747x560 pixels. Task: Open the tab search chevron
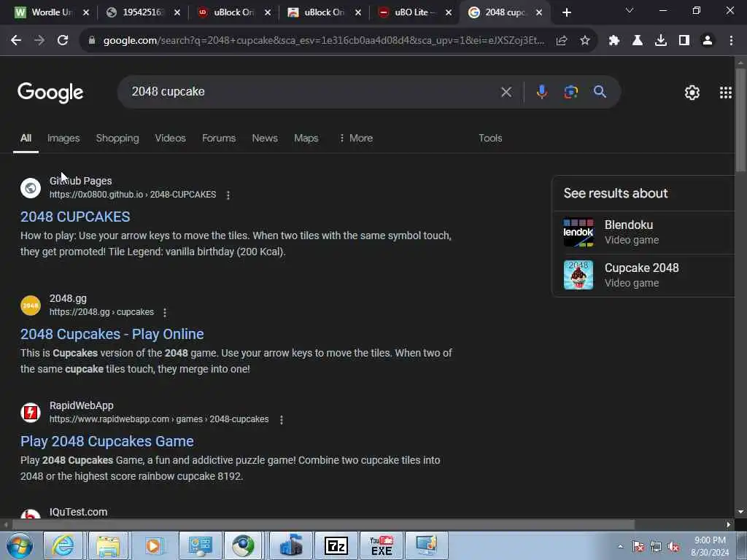(x=630, y=10)
